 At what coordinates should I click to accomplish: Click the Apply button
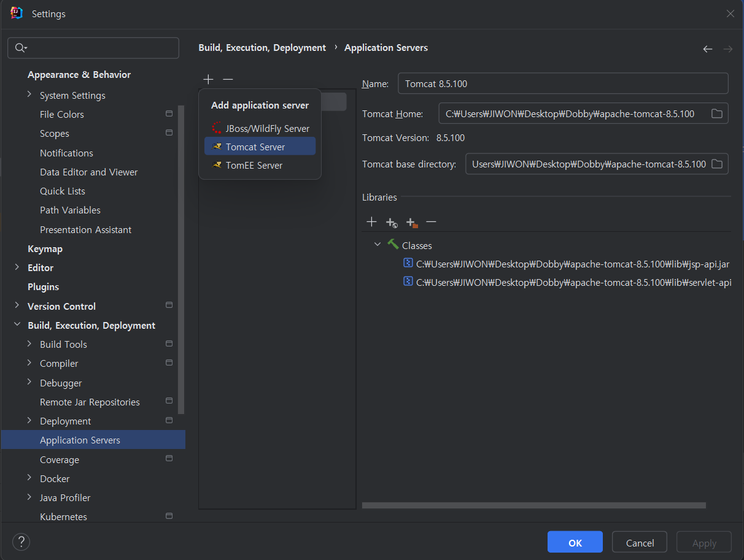(x=704, y=542)
